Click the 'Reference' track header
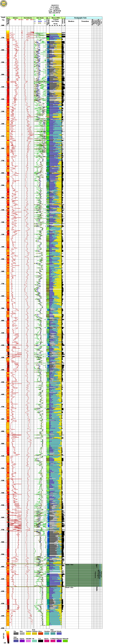Image resolution: width=133 pixels, height=644 pixels. click(16, 18)
